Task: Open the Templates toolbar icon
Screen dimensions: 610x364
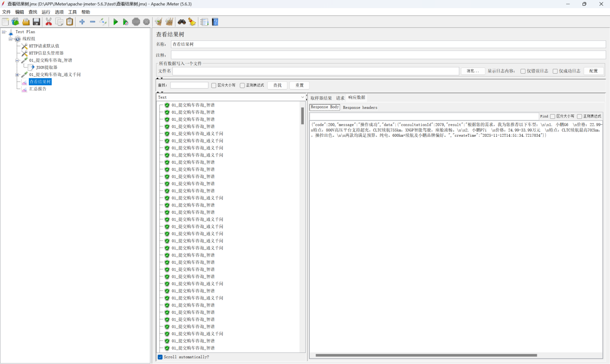Action: [15, 22]
